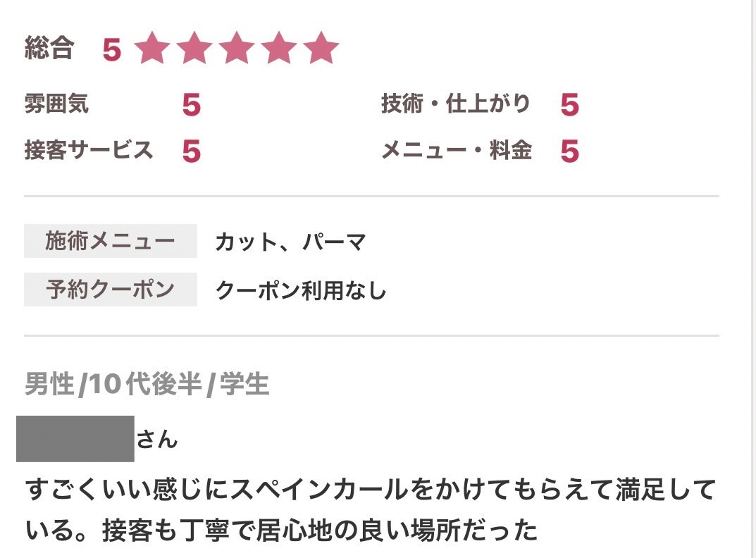
Task: Click the 接客サービス score value
Action: [x=192, y=151]
